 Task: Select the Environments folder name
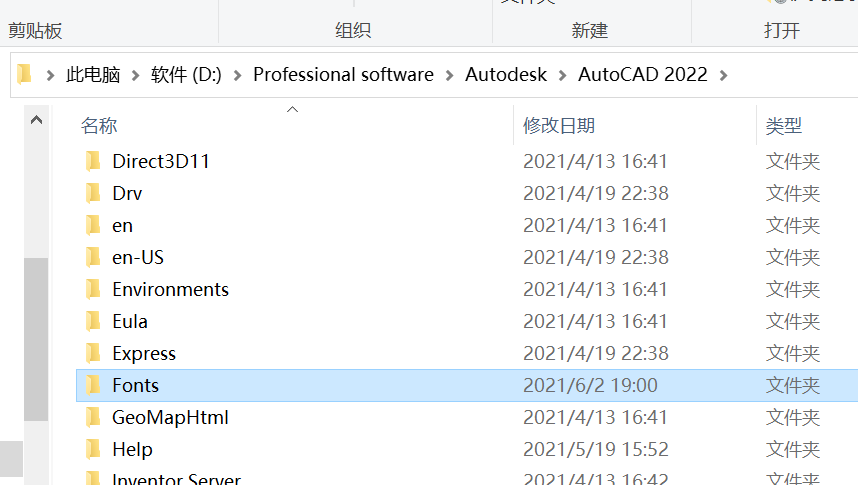171,290
